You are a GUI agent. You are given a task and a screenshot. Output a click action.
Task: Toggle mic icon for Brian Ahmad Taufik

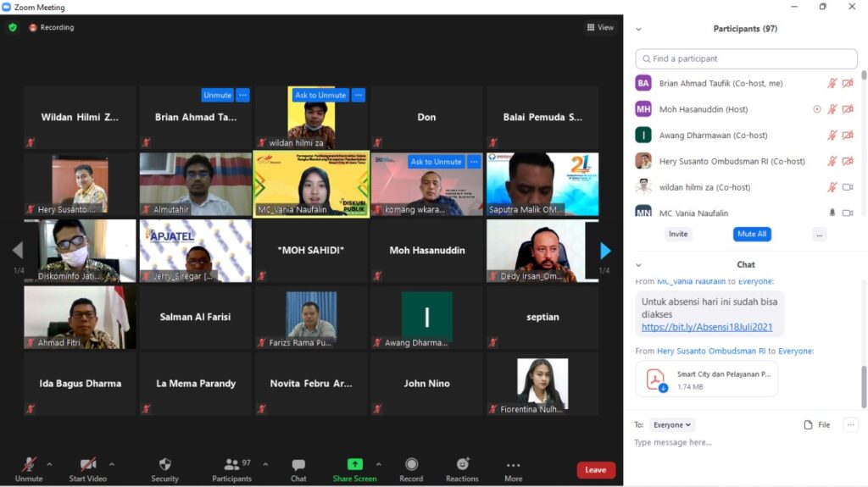point(832,84)
